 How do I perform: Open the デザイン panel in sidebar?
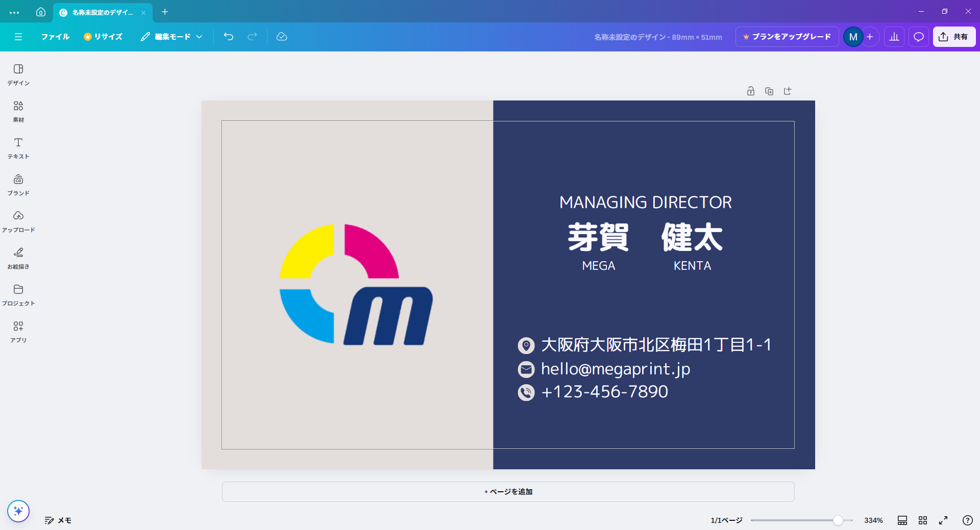[x=18, y=74]
